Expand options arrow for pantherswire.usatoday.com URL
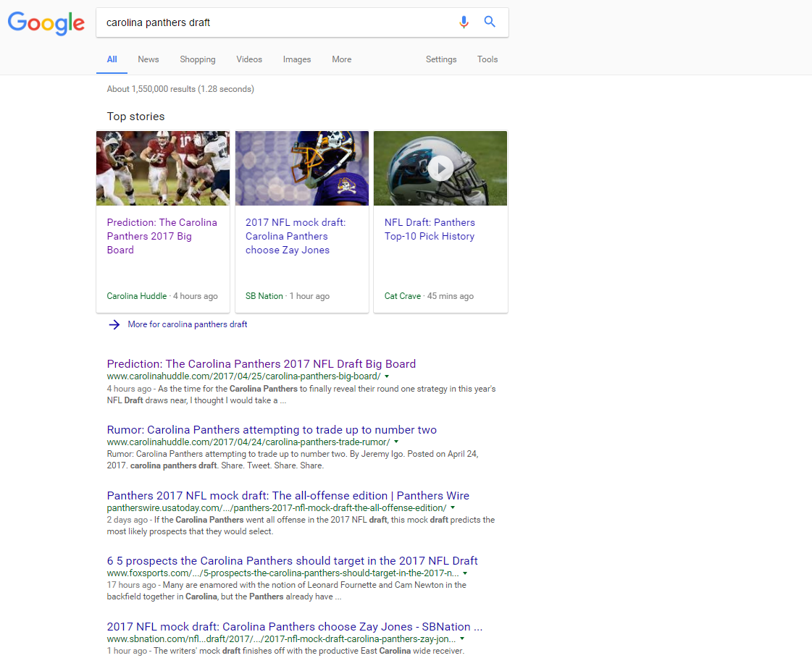This screenshot has height=666, width=812. click(x=453, y=507)
